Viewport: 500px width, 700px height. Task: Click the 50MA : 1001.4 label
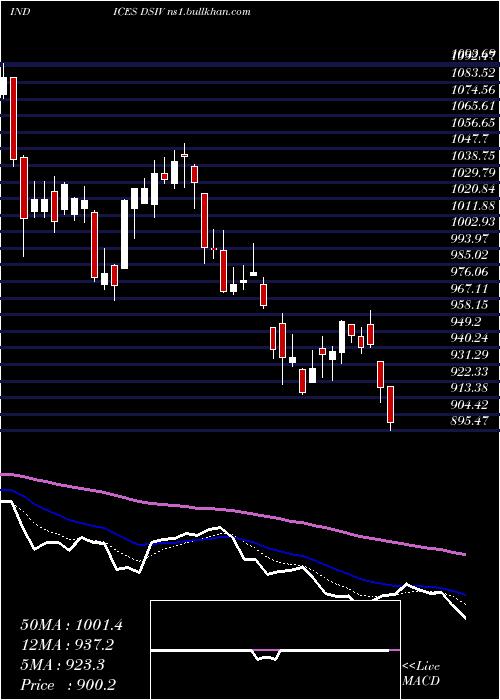pyautogui.click(x=71, y=625)
